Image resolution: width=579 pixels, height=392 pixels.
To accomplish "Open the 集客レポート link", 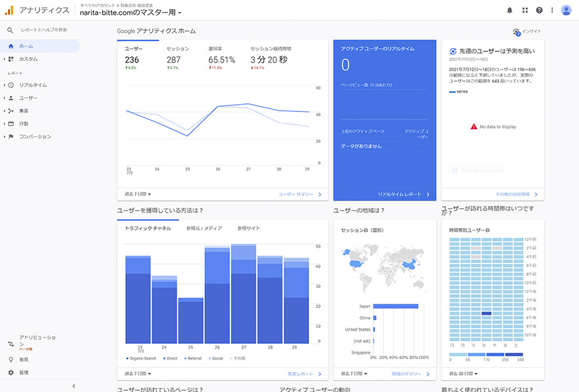I will click(x=304, y=374).
